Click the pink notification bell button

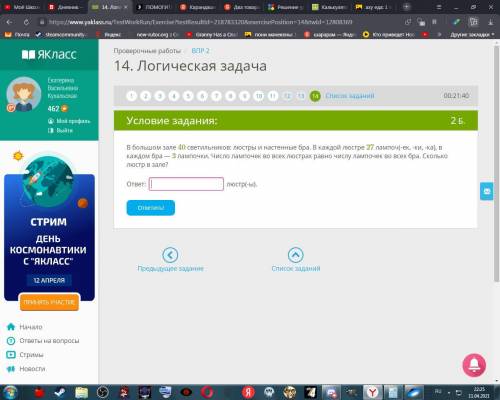pos(474,365)
